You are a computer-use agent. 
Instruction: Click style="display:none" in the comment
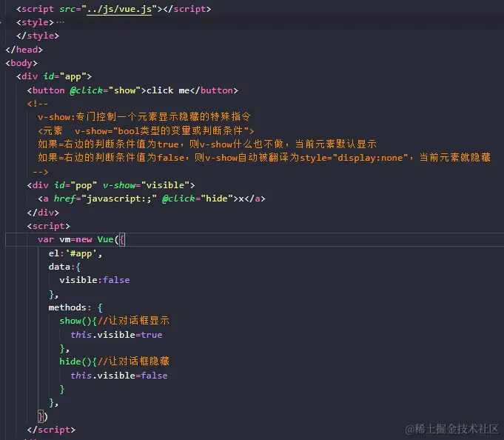pyautogui.click(x=354, y=158)
